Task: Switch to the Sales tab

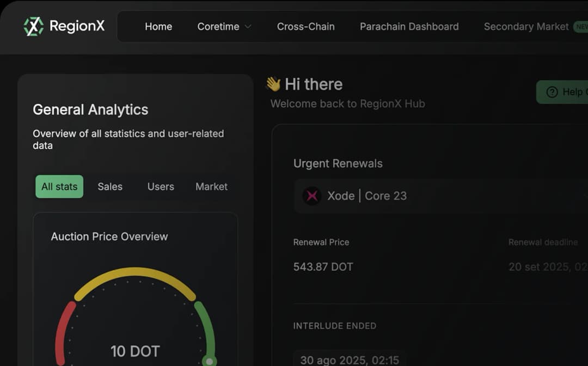Action: coord(110,186)
